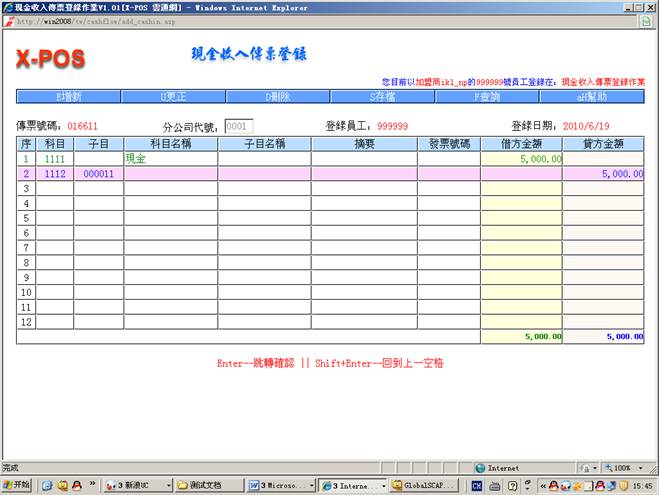Viewport: 659px width, 495px height.
Task: Select the U更正 (Modify) menu item
Action: [x=173, y=97]
